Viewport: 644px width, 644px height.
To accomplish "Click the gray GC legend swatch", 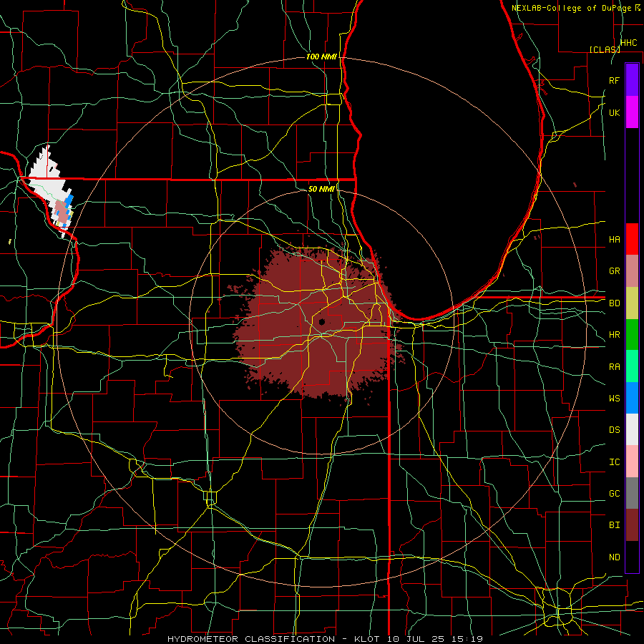I will coord(632,493).
